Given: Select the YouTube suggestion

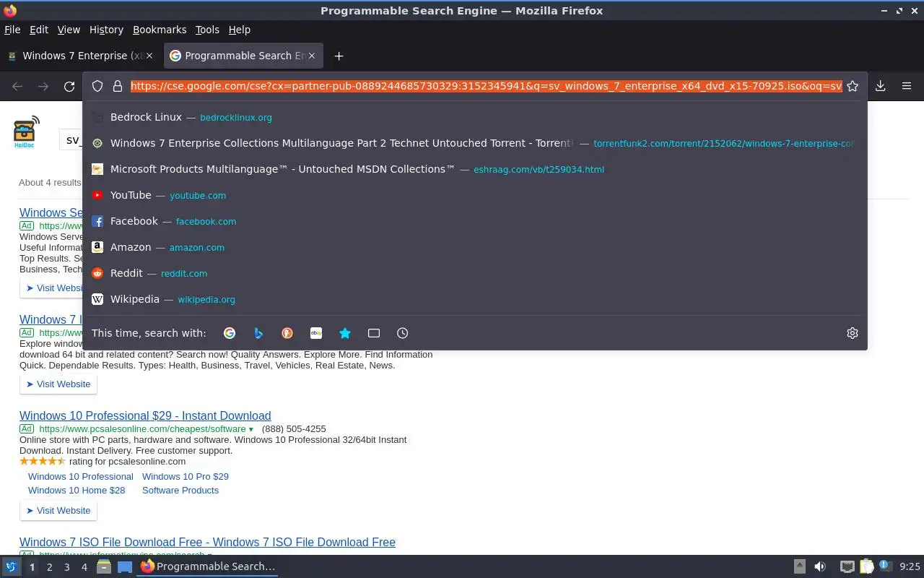Looking at the screenshot, I should (x=475, y=195).
